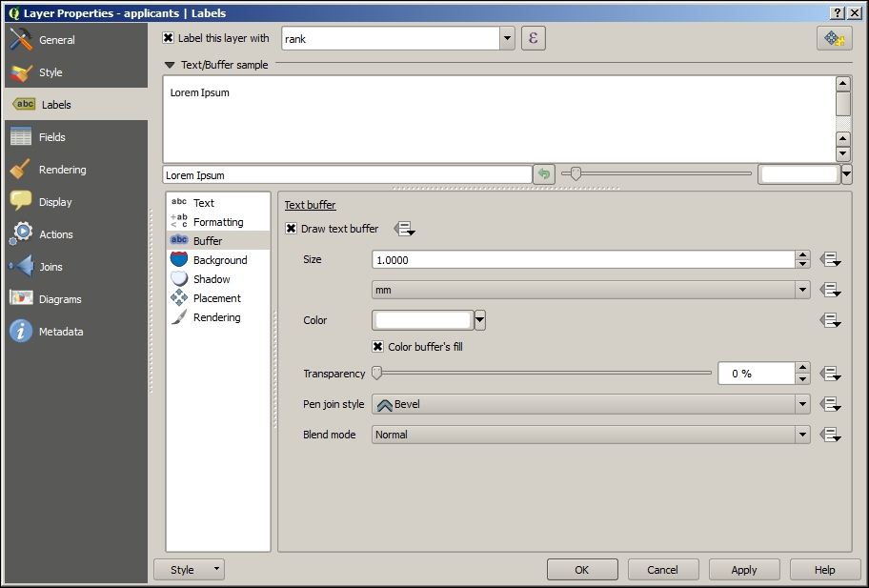Open data-defined override for Transparency

(x=830, y=374)
